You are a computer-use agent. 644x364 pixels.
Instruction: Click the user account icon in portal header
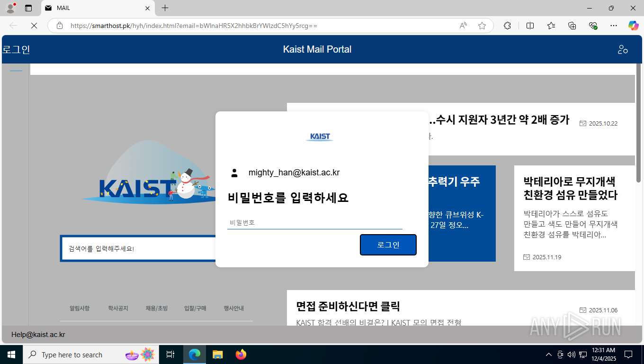623,49
